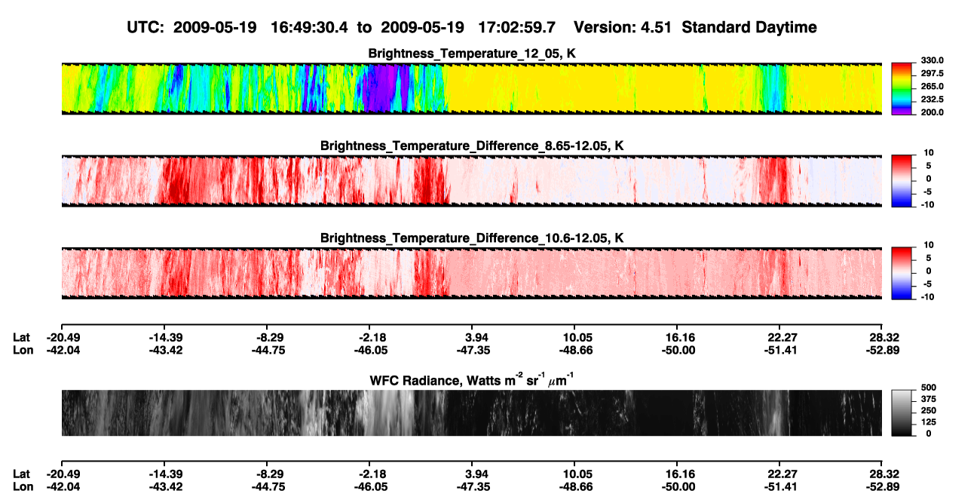
Task: Click the 8.65-12.05 temperature difference image strip
Action: tap(472, 181)
